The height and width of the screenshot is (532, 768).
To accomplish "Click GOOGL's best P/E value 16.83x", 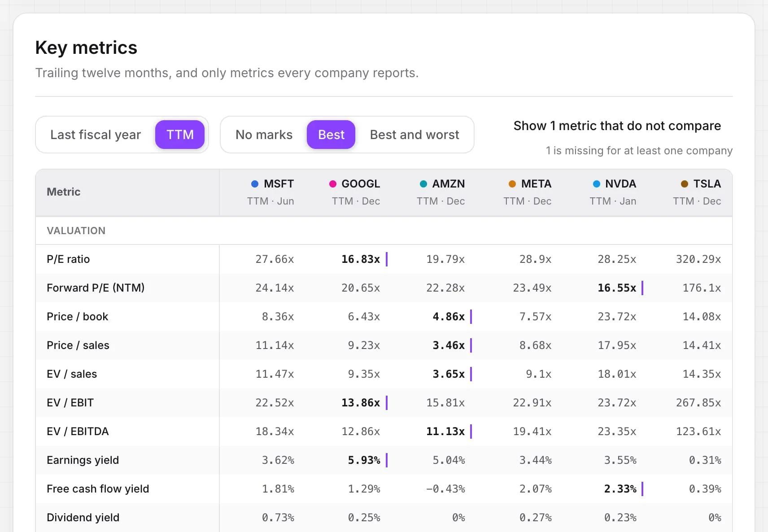I will 361,259.
